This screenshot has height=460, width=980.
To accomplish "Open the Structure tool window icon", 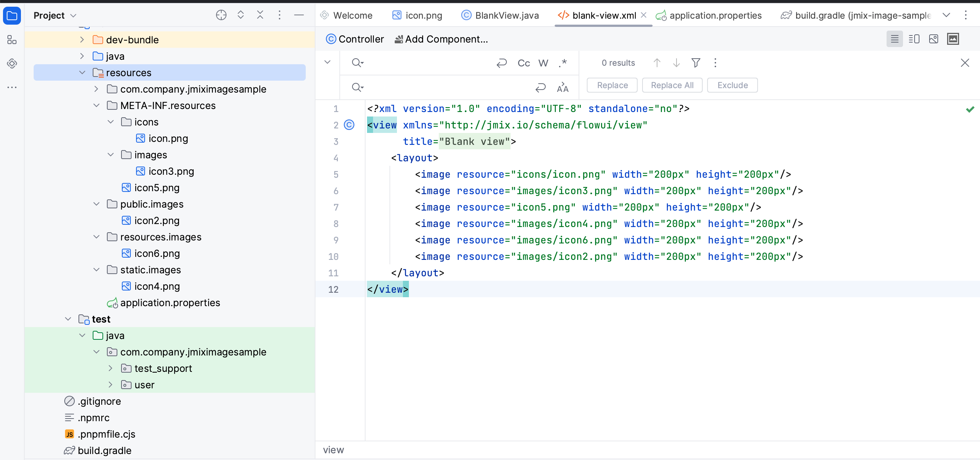I will (x=12, y=40).
